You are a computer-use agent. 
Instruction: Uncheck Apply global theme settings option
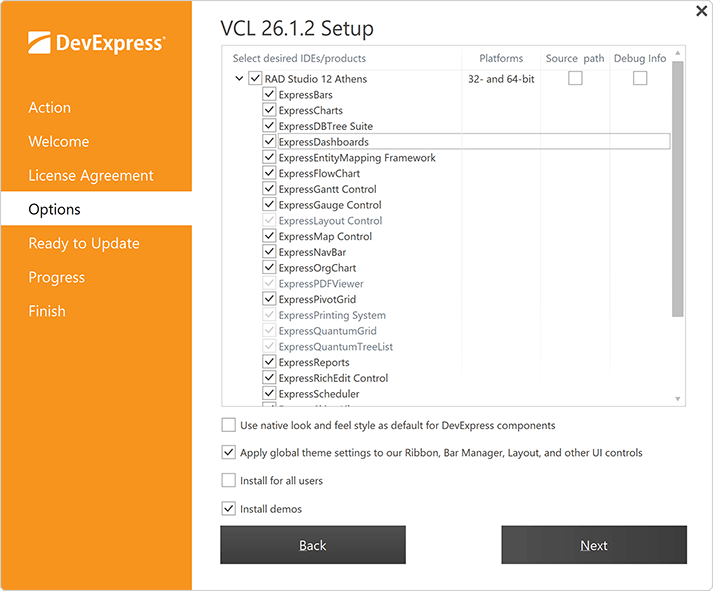pos(228,452)
